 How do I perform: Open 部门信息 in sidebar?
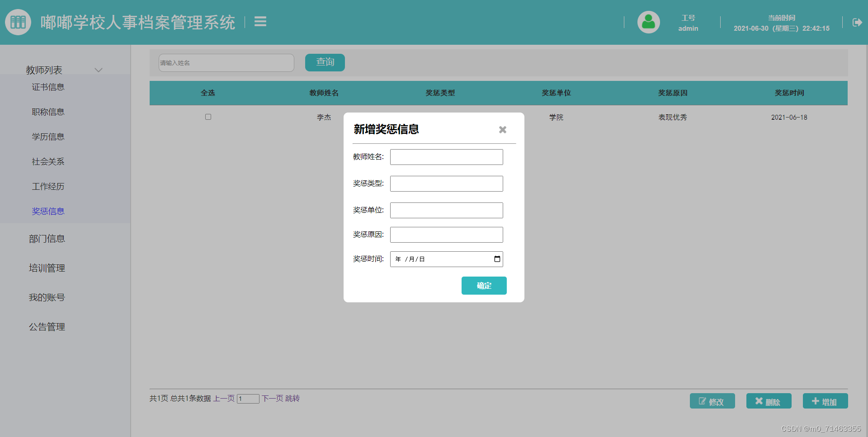click(x=47, y=239)
